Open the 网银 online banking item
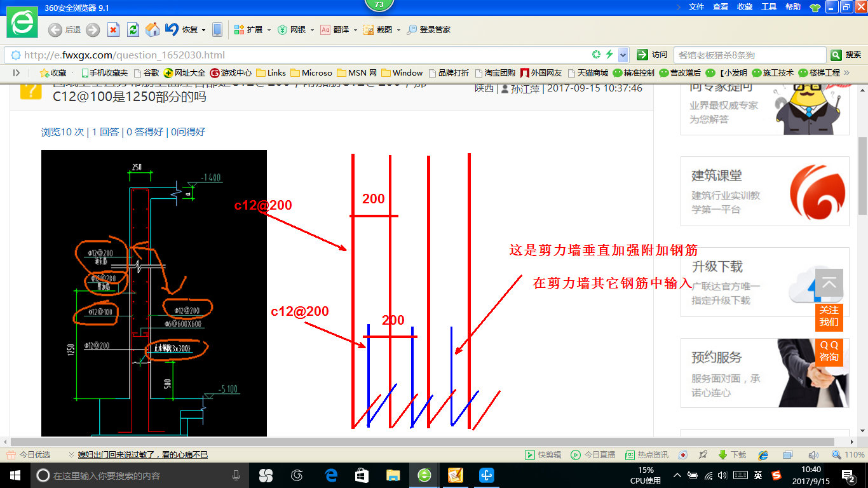Image resolution: width=868 pixels, height=488 pixels. click(x=292, y=30)
